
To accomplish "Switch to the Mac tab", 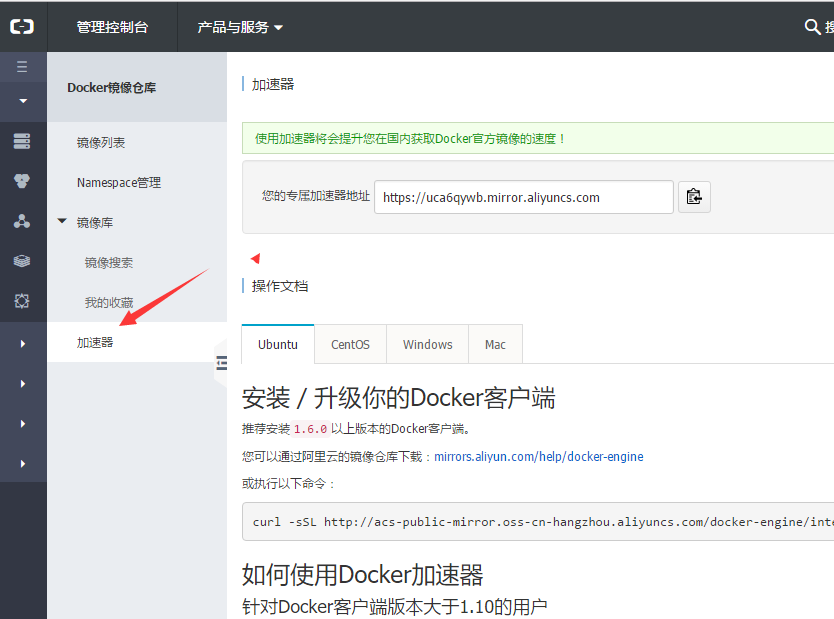I will (495, 345).
